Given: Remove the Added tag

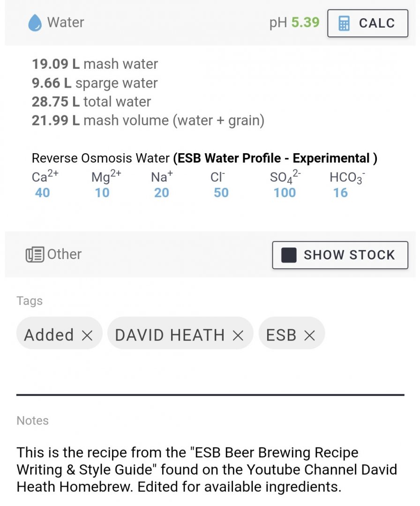Looking at the screenshot, I should pyautogui.click(x=87, y=335).
